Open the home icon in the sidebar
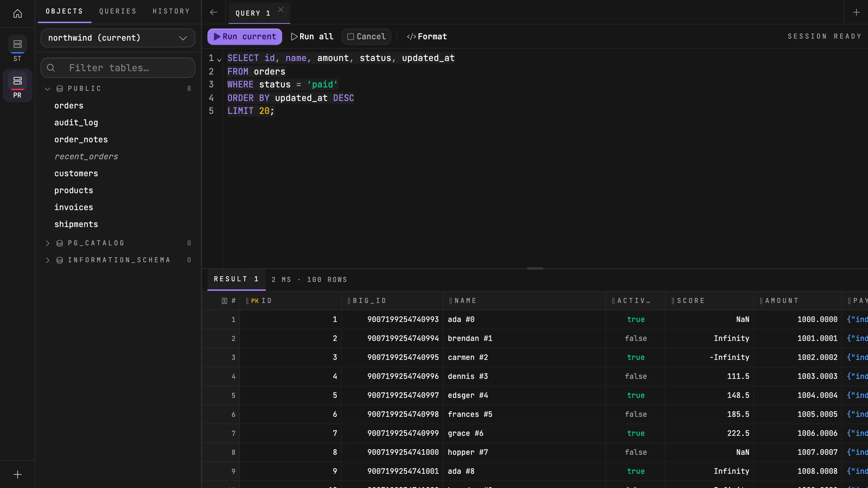Screen dimensions: 868x488 [x=18, y=14]
